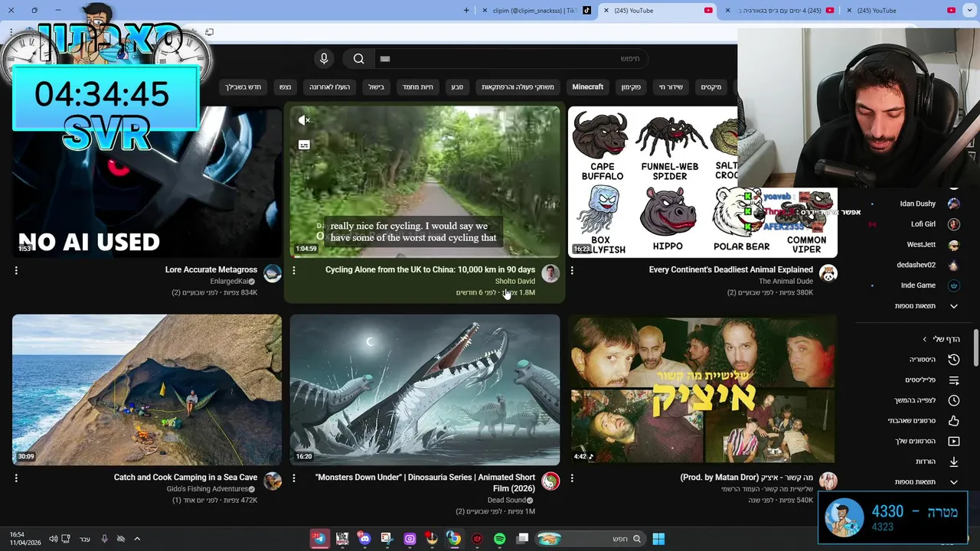This screenshot has height=551, width=980.
Task: Open the Lofi Girl subscription avatar
Action: [953, 224]
